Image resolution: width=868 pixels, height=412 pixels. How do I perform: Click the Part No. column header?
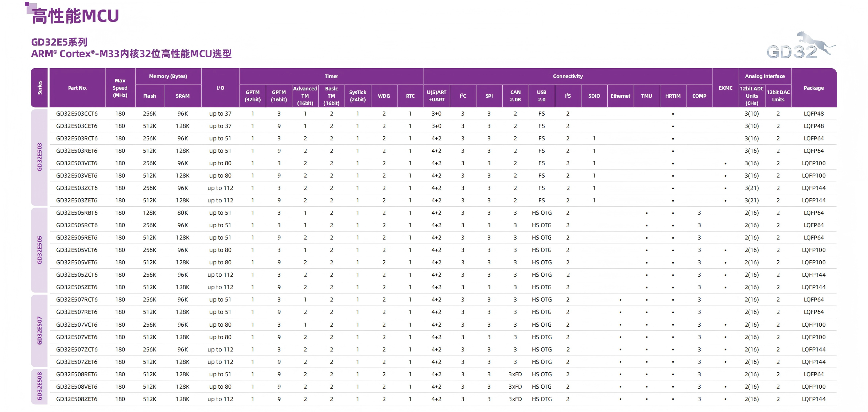coord(77,88)
